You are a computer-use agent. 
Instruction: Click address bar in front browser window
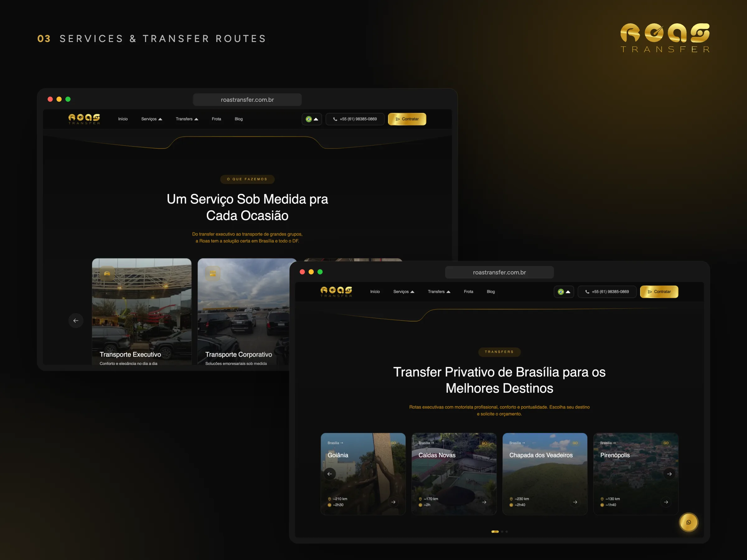pos(499,273)
